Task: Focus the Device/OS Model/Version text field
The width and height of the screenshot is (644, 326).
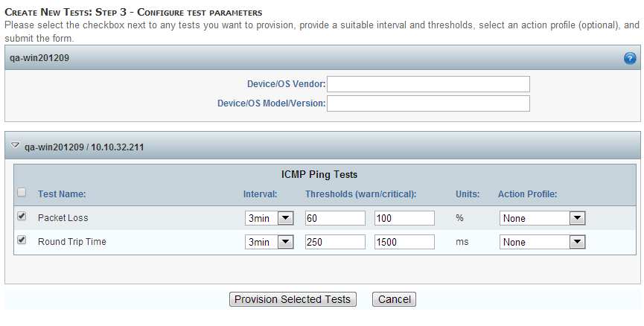Action: click(x=428, y=103)
